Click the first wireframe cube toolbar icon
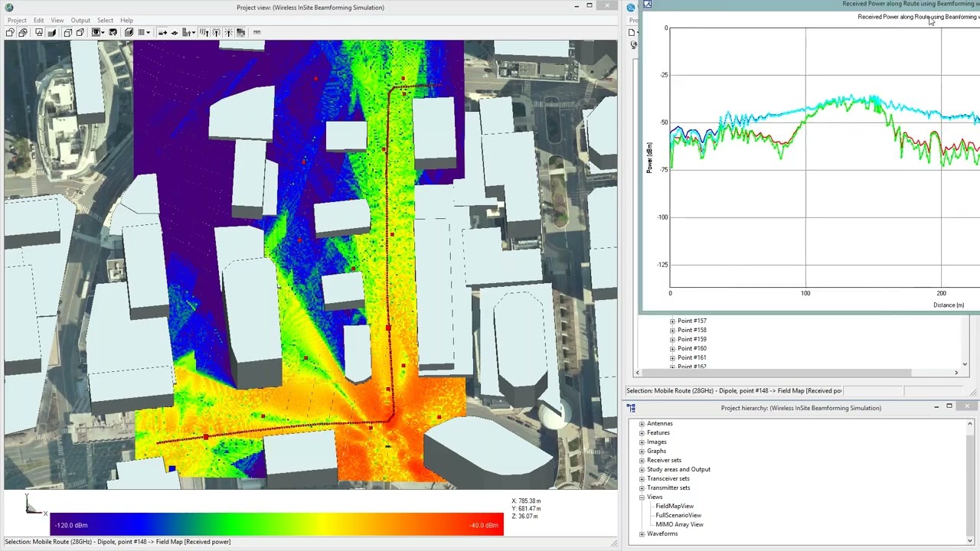980x551 pixels. 68,32
